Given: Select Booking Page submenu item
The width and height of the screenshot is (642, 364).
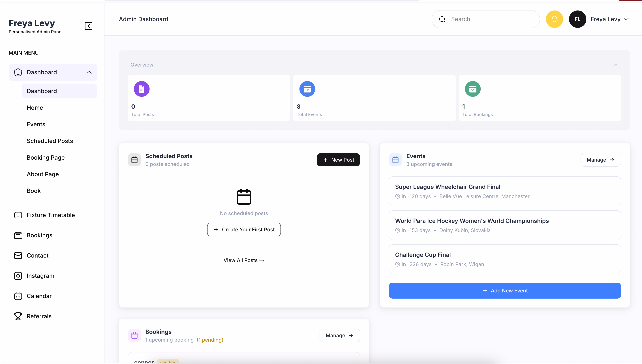Looking at the screenshot, I should (46, 157).
